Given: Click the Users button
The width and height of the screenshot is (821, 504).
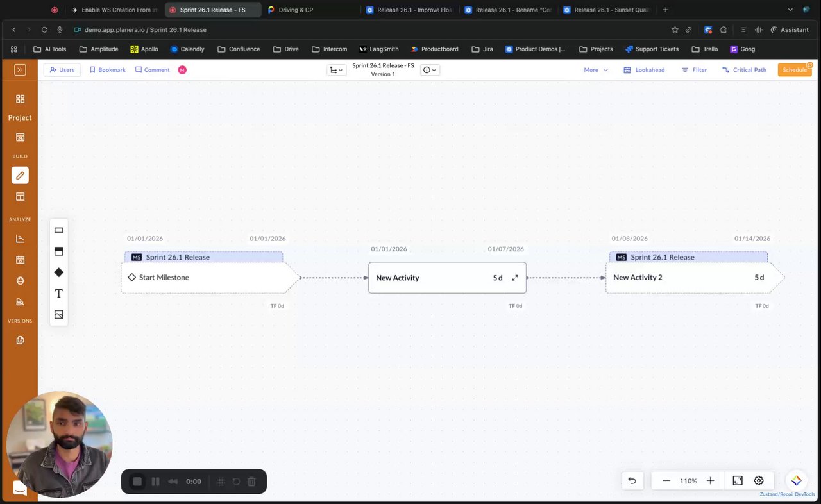Looking at the screenshot, I should (x=62, y=70).
